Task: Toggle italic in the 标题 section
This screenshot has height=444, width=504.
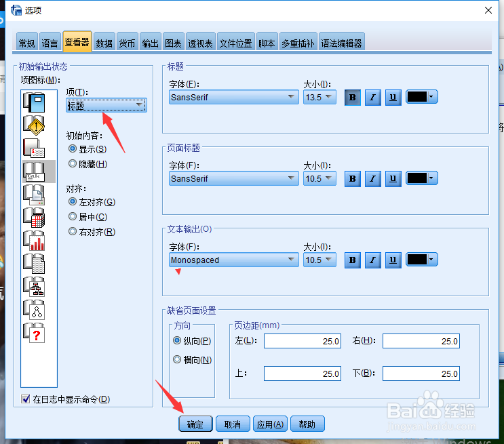Action: point(373,98)
